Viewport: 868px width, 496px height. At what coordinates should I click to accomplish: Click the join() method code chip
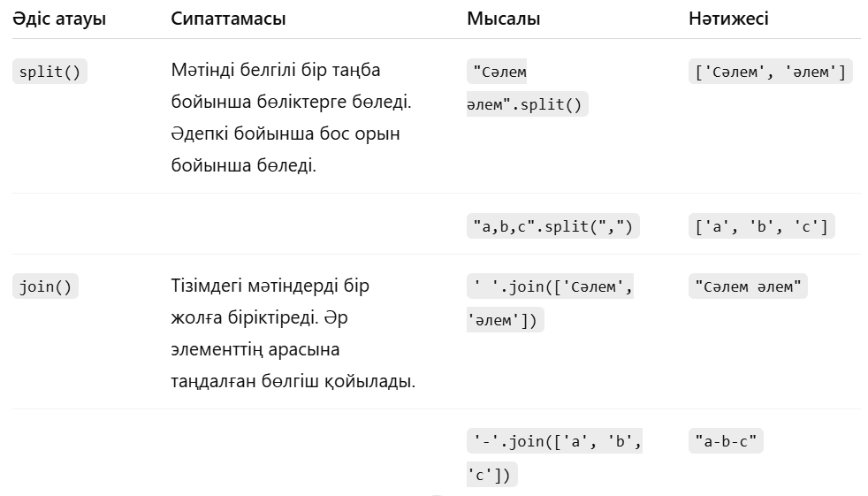click(45, 286)
